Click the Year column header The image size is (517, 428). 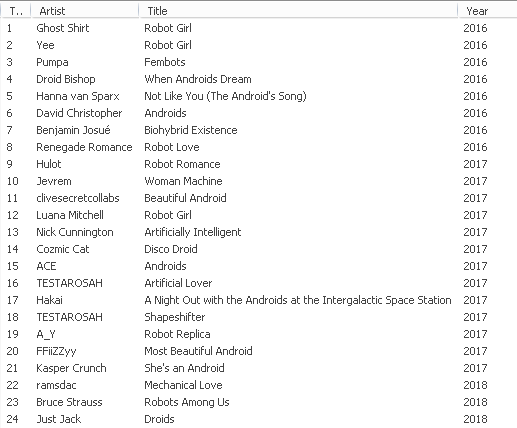487,11
